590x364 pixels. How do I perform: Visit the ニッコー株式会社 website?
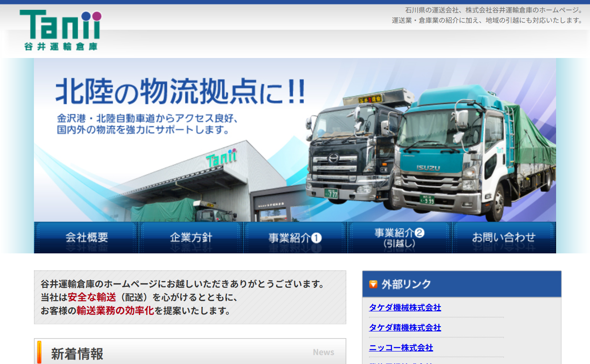(x=401, y=348)
